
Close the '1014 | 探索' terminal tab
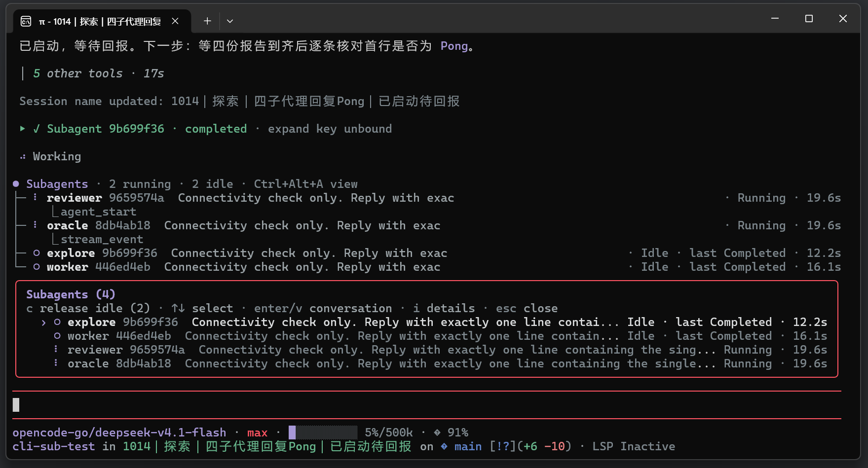pos(175,21)
